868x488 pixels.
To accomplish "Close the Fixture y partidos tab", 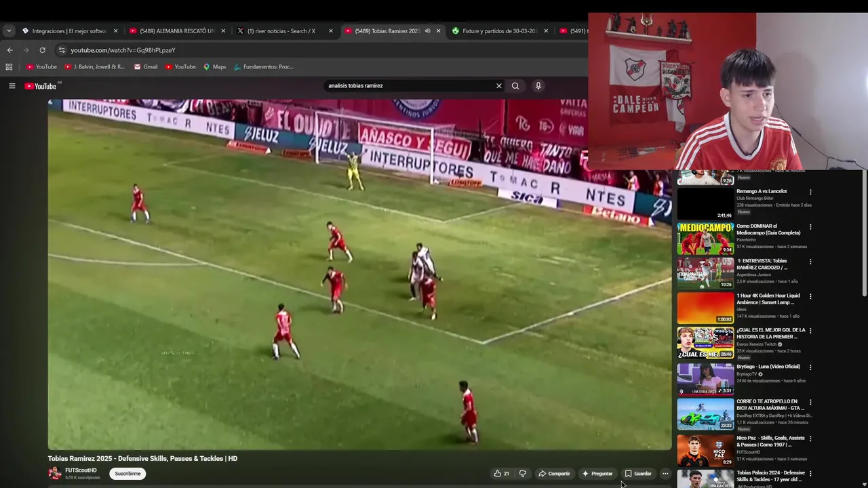I will click(546, 30).
